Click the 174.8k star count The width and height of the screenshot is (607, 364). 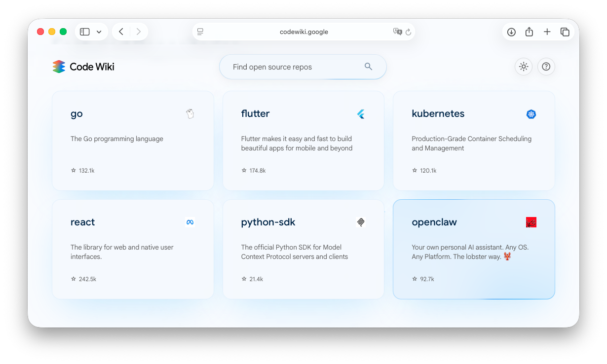tap(258, 171)
